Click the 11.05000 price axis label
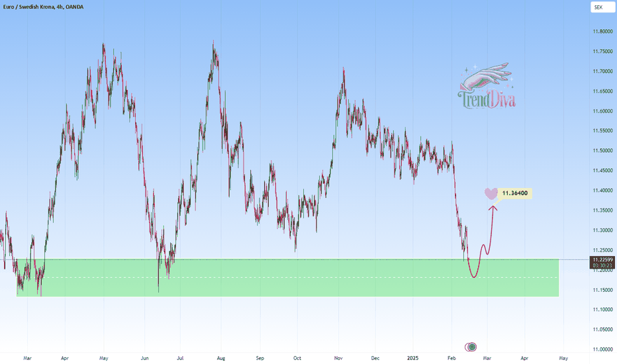The image size is (617, 364). (603, 330)
